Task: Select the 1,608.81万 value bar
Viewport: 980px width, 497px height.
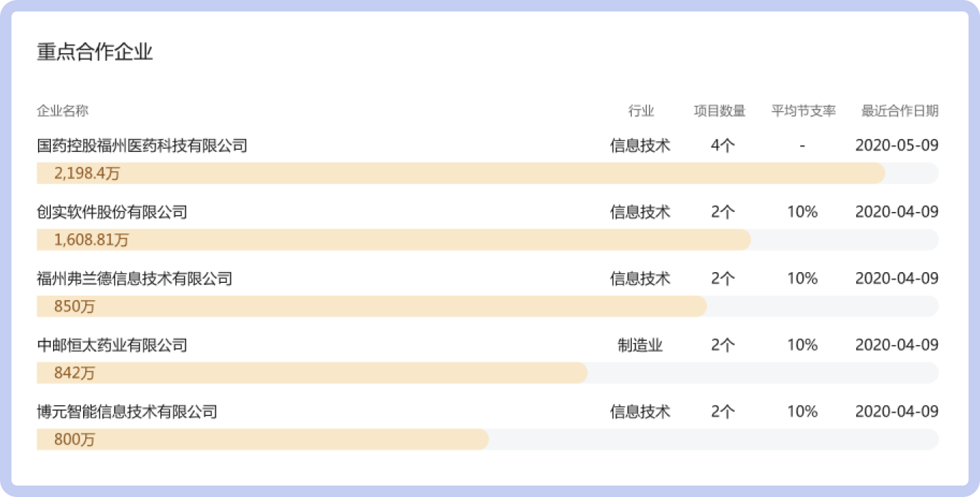Action: (394, 240)
